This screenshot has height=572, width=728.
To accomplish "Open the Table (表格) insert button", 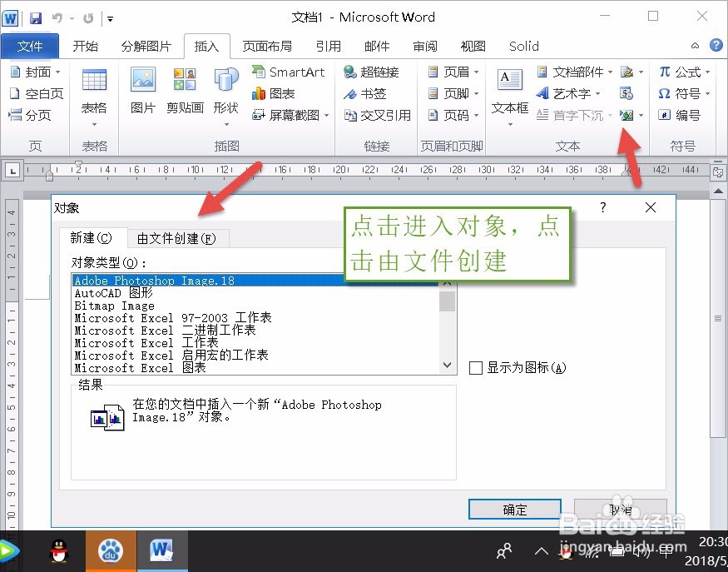I will (94, 97).
